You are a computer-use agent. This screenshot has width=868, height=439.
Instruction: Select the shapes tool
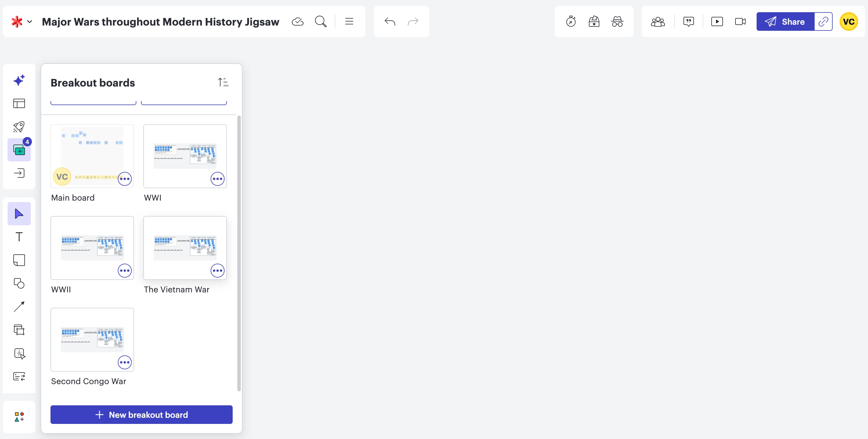tap(19, 283)
